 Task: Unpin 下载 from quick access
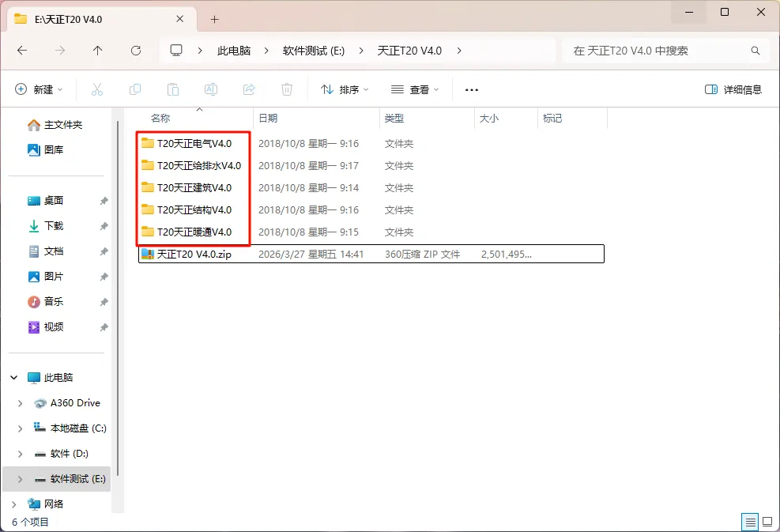104,226
